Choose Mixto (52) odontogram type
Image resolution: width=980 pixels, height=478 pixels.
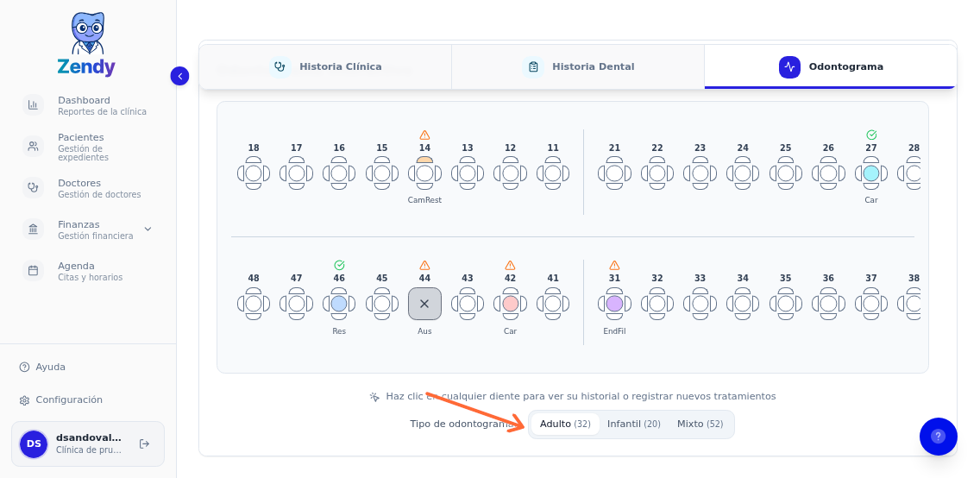700,424
